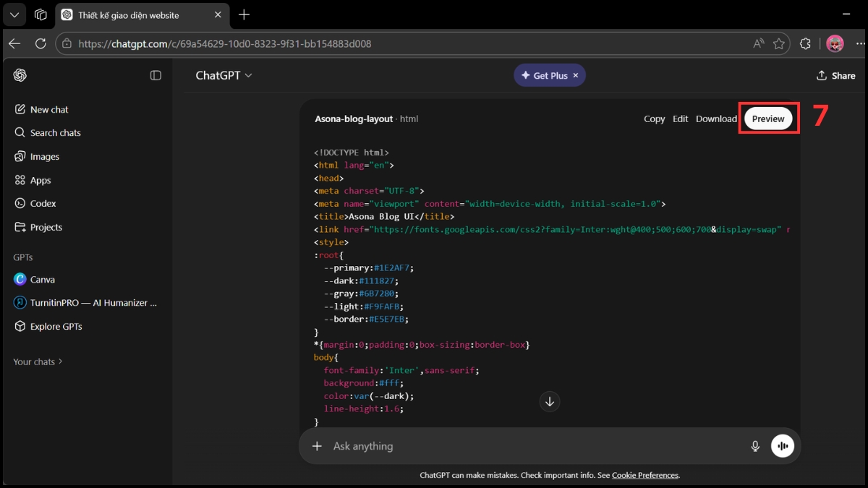
Task: Activate voice mode with the waveform icon
Action: tap(783, 446)
